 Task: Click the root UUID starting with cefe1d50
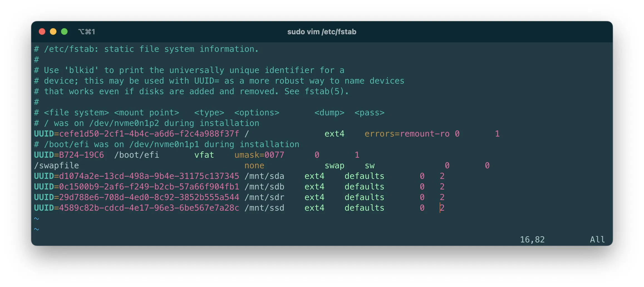point(149,134)
